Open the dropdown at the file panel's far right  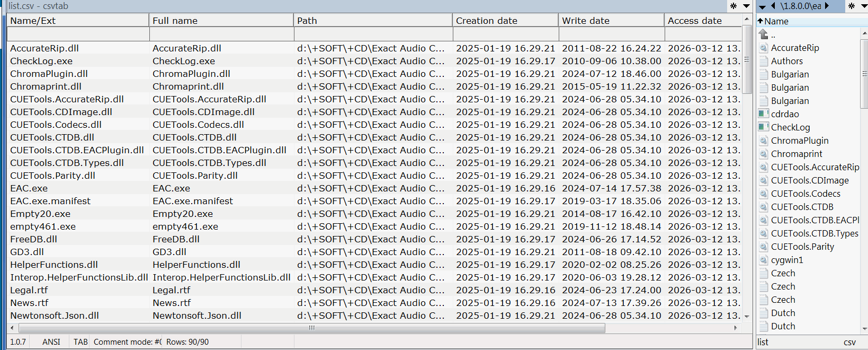864,6
